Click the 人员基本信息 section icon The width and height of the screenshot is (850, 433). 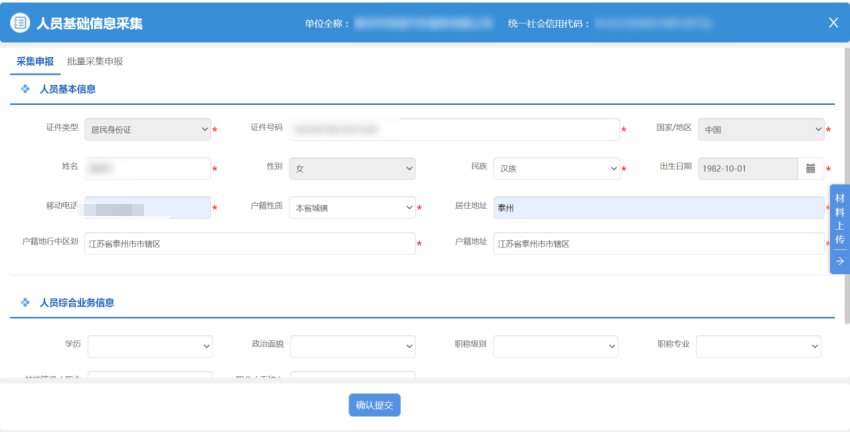[25, 89]
